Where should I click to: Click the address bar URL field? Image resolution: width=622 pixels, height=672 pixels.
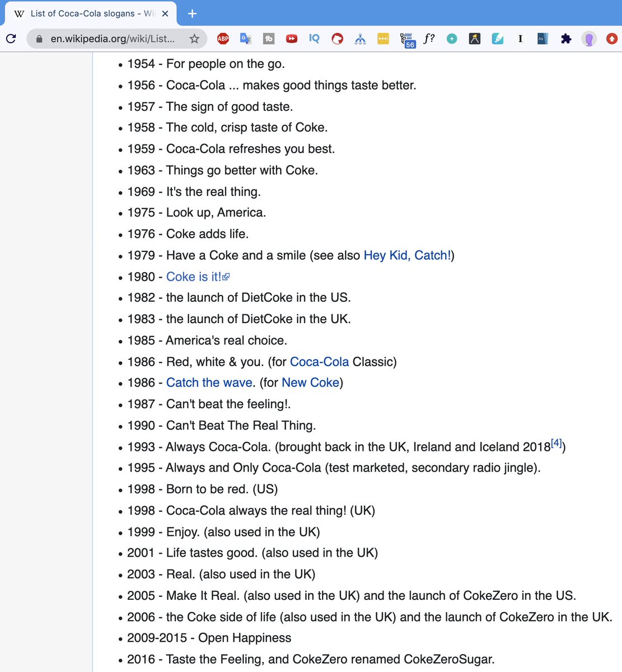(x=112, y=39)
